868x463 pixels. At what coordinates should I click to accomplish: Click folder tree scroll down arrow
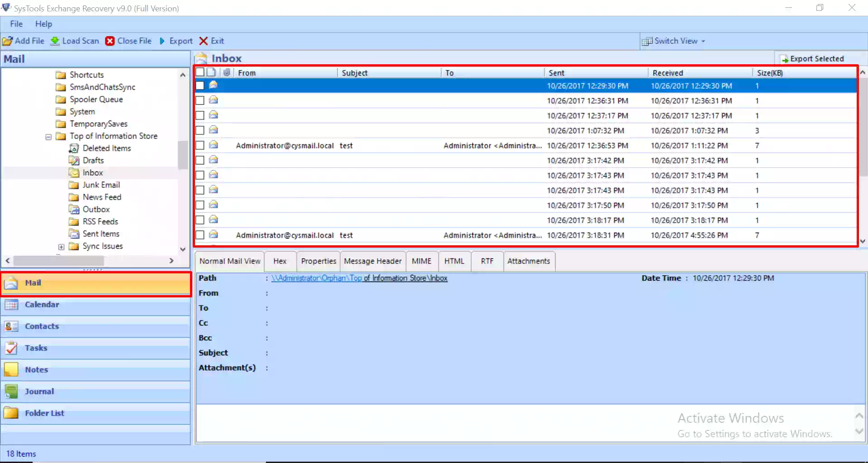tap(183, 249)
